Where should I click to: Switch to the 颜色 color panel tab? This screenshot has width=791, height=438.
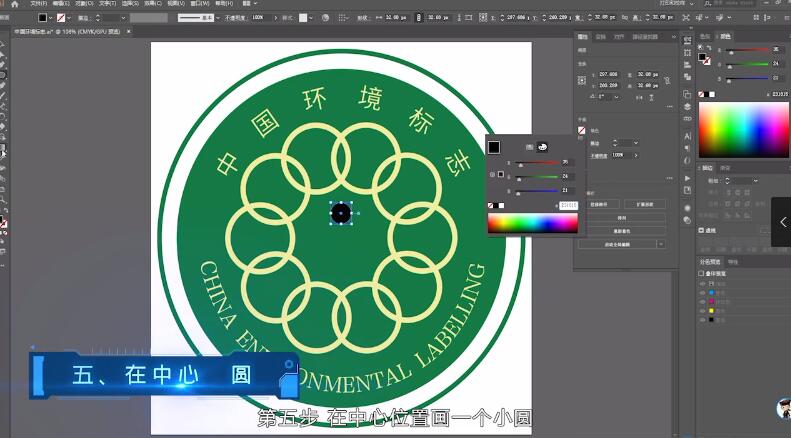(x=725, y=36)
